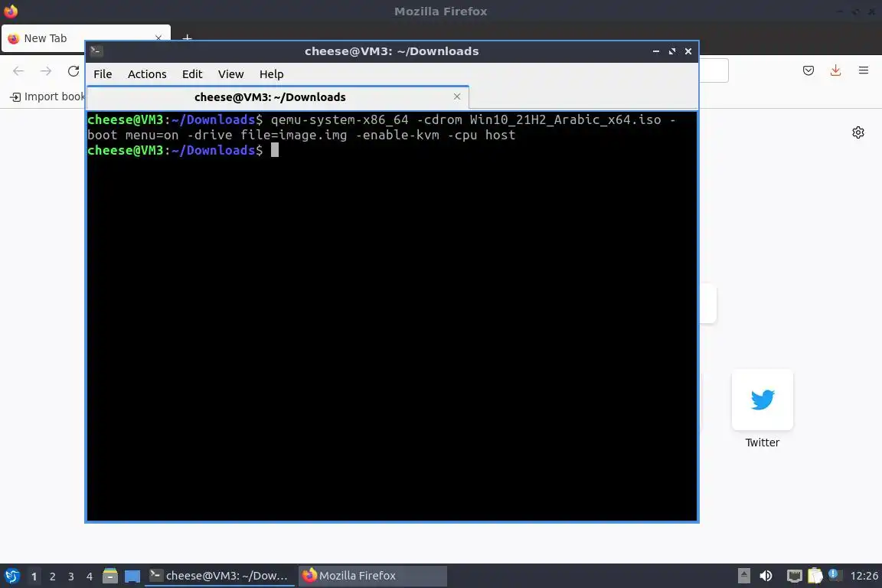Click show desktop icon in taskbar

pyautogui.click(x=132, y=576)
